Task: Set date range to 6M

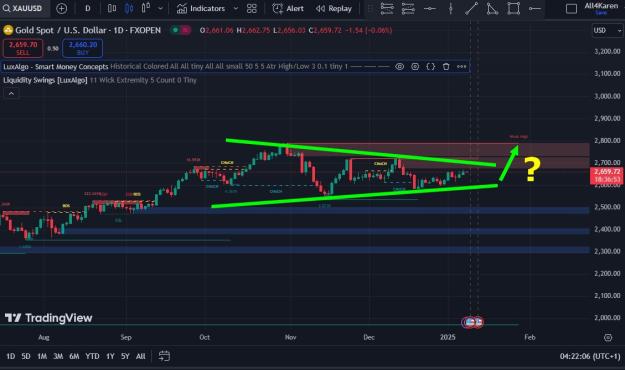Action: 74,356
